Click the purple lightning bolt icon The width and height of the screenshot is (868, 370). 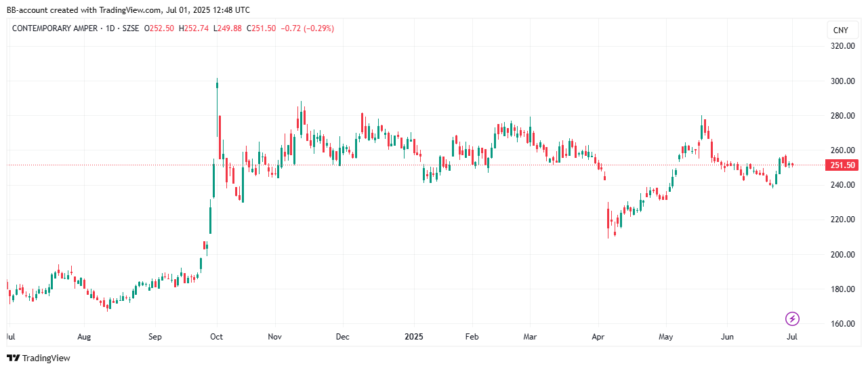(792, 318)
